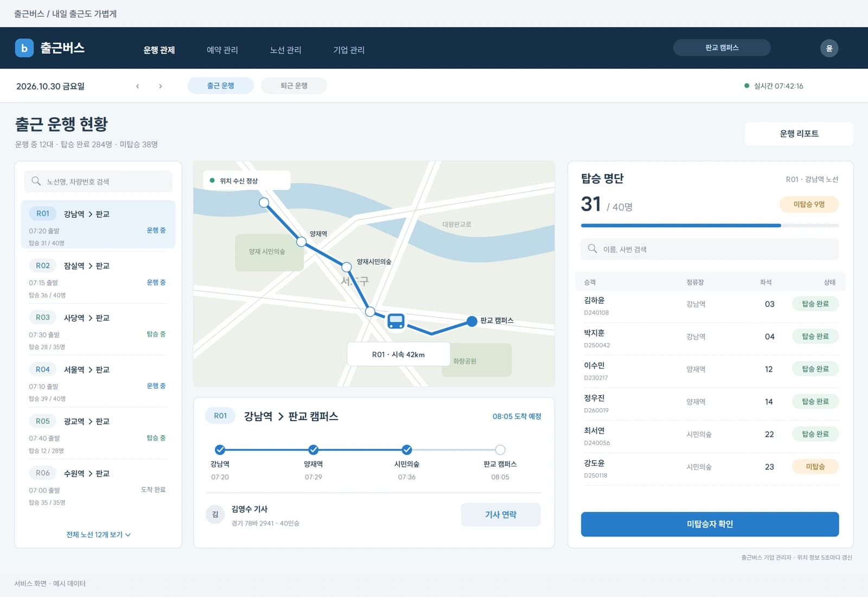The image size is (868, 597).
Task: Expand 전체 노선 12개 보기
Action: click(x=98, y=535)
